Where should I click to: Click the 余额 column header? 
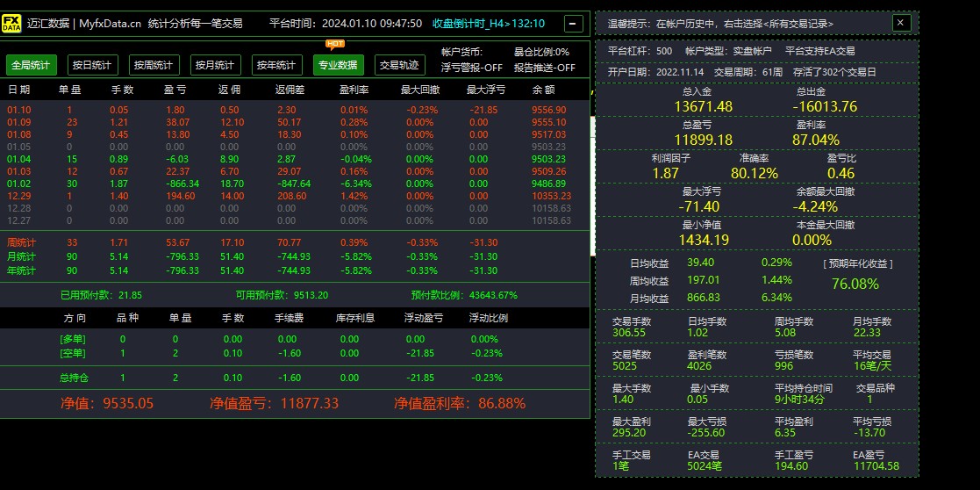544,90
